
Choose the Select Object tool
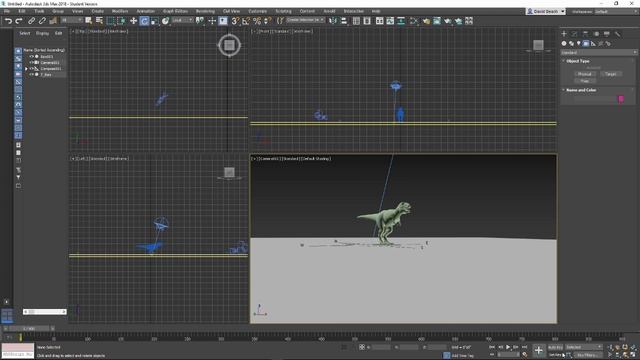coord(89,21)
